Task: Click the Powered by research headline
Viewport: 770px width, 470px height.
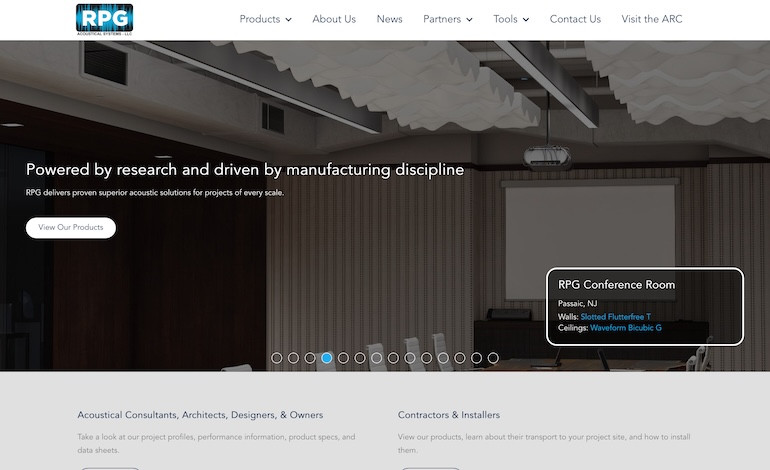Action: (245, 169)
